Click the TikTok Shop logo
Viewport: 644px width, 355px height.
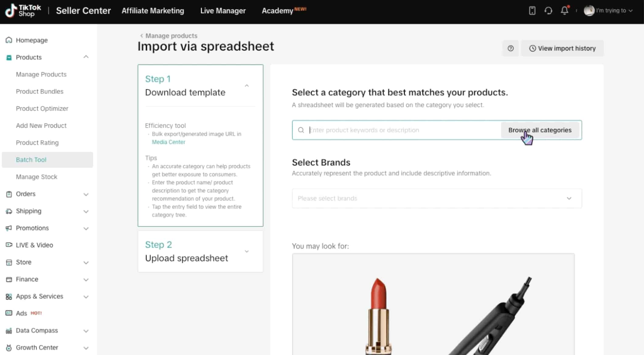[23, 11]
